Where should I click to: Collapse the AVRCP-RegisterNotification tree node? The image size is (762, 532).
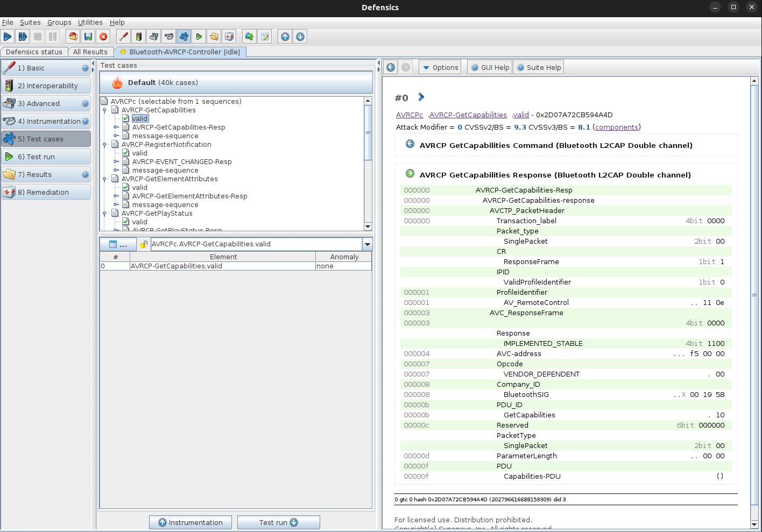(105, 145)
